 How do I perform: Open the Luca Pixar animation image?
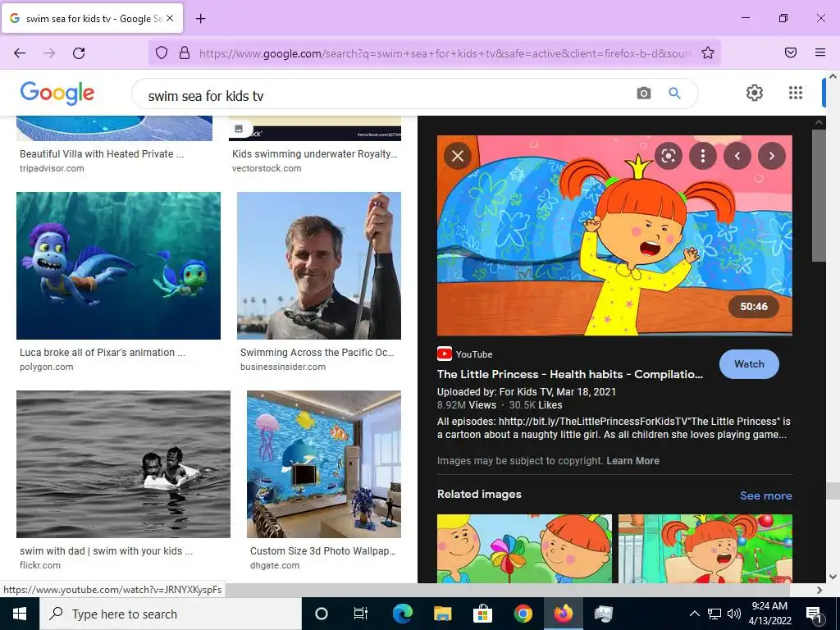(118, 266)
